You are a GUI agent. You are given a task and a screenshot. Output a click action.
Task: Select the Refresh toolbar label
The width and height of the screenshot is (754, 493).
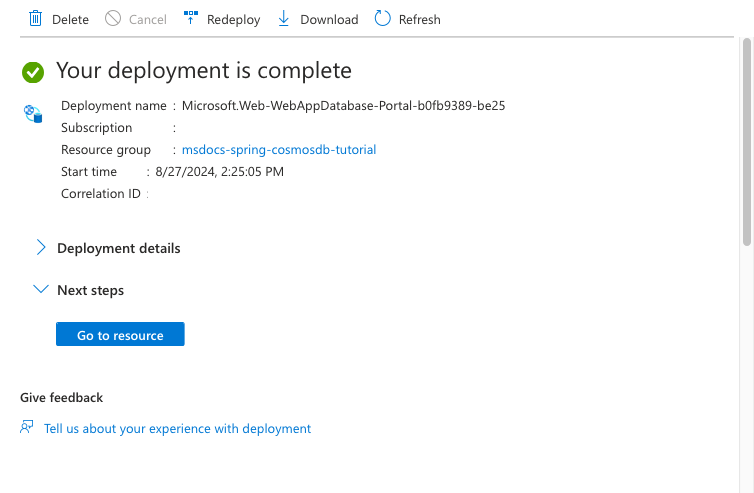(420, 20)
